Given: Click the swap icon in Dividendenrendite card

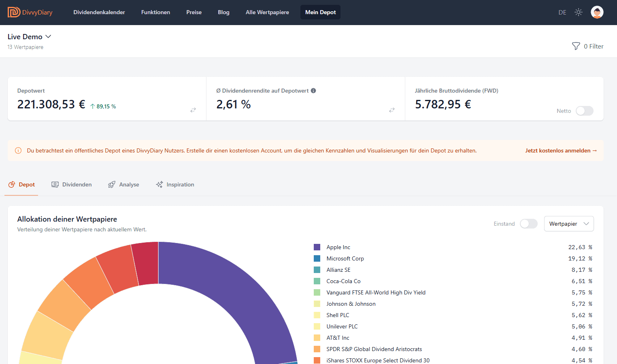Looking at the screenshot, I should 392,110.
